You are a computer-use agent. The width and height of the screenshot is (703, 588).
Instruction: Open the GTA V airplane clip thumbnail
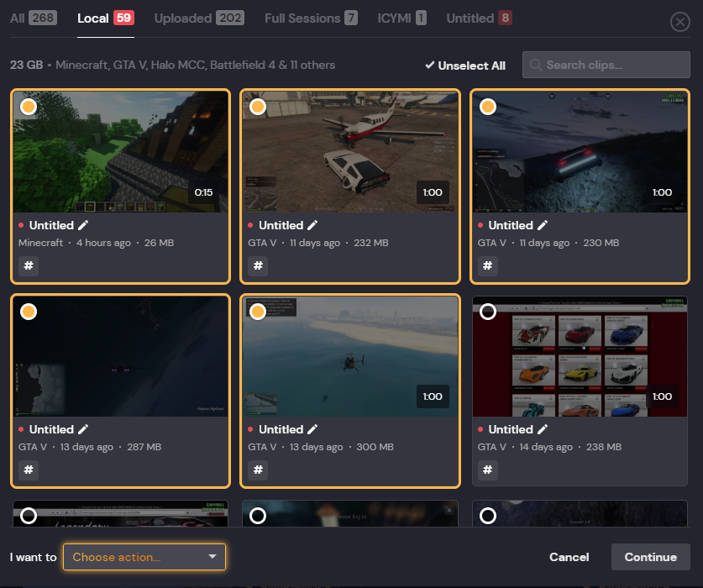[350, 152]
